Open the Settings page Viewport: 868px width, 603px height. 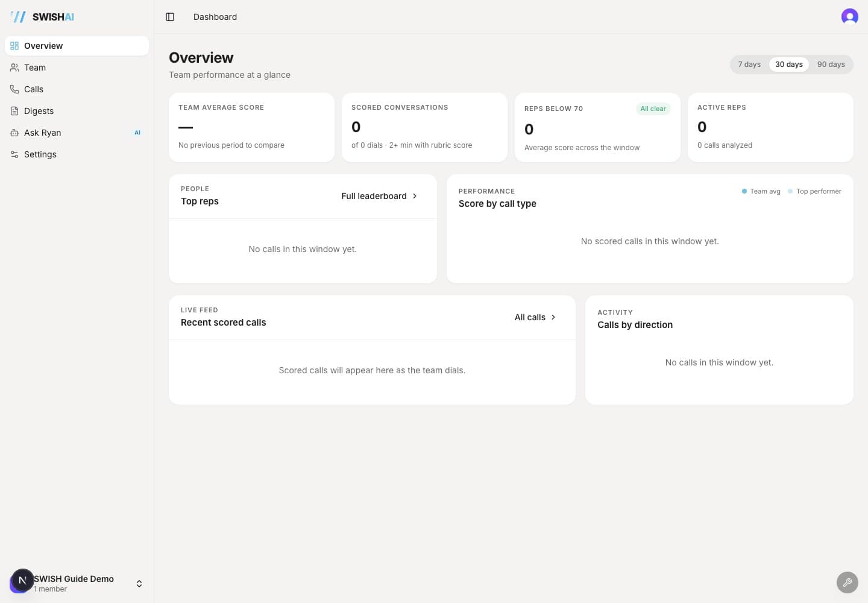point(77,154)
